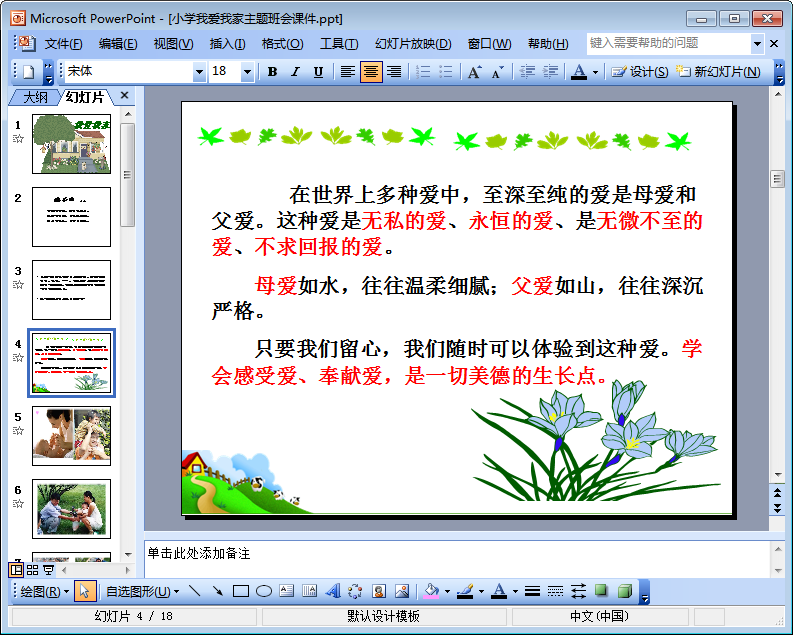
Task: Open the 绘图 (Draw) menu
Action: [43, 591]
